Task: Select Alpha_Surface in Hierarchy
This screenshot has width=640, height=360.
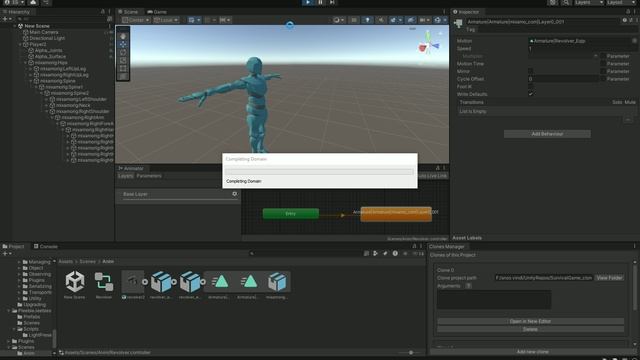Action: (x=50, y=56)
